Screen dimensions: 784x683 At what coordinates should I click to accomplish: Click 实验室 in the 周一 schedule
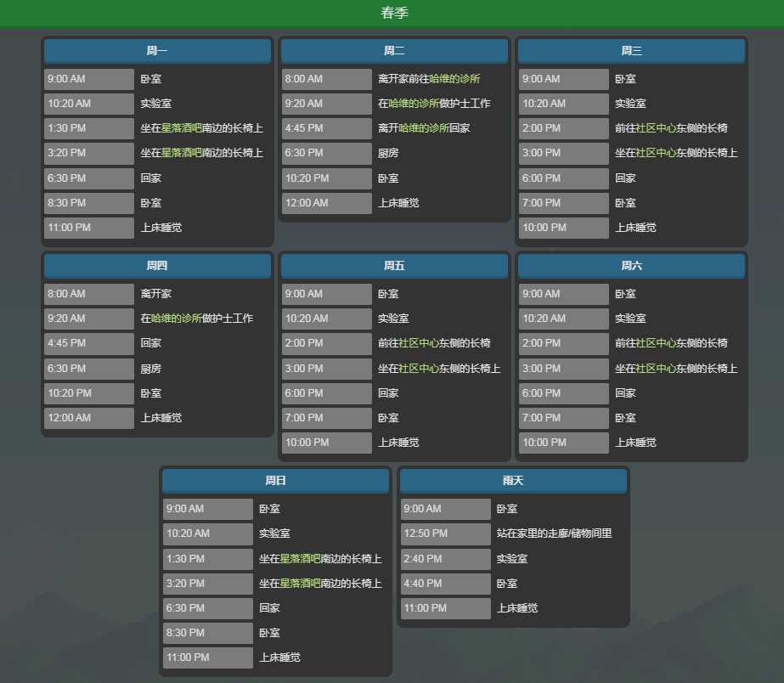click(x=156, y=104)
